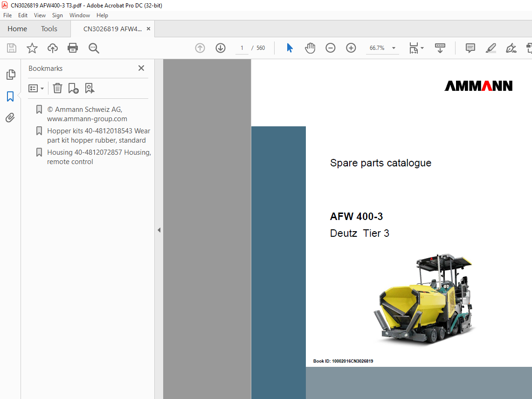Image resolution: width=532 pixels, height=399 pixels.
Task: Switch to the Tools tab
Action: [x=49, y=29]
